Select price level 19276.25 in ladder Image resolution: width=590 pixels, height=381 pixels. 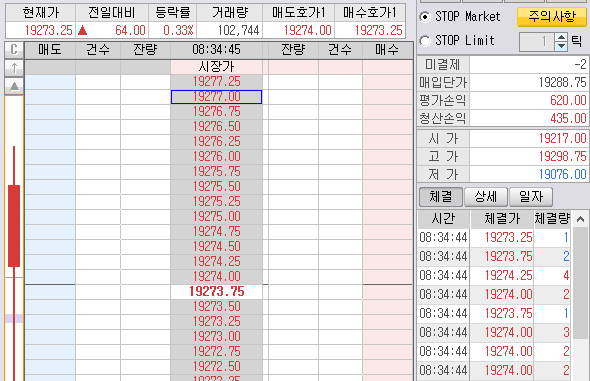pos(216,142)
